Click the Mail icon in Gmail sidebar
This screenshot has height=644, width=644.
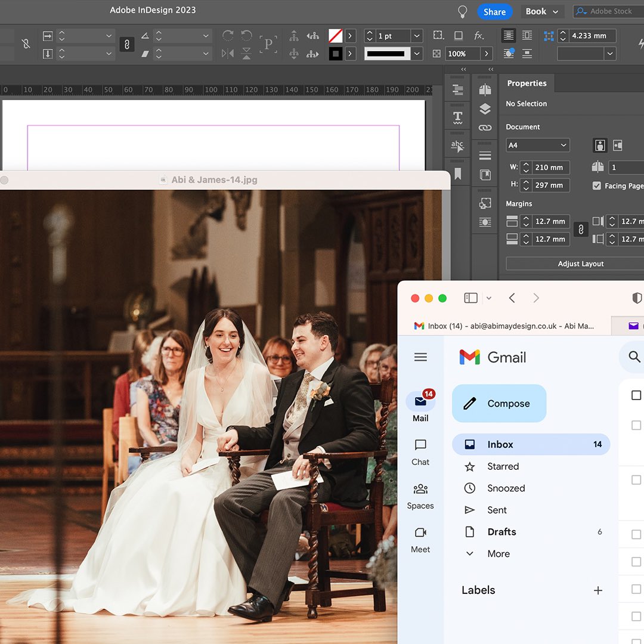tap(420, 401)
